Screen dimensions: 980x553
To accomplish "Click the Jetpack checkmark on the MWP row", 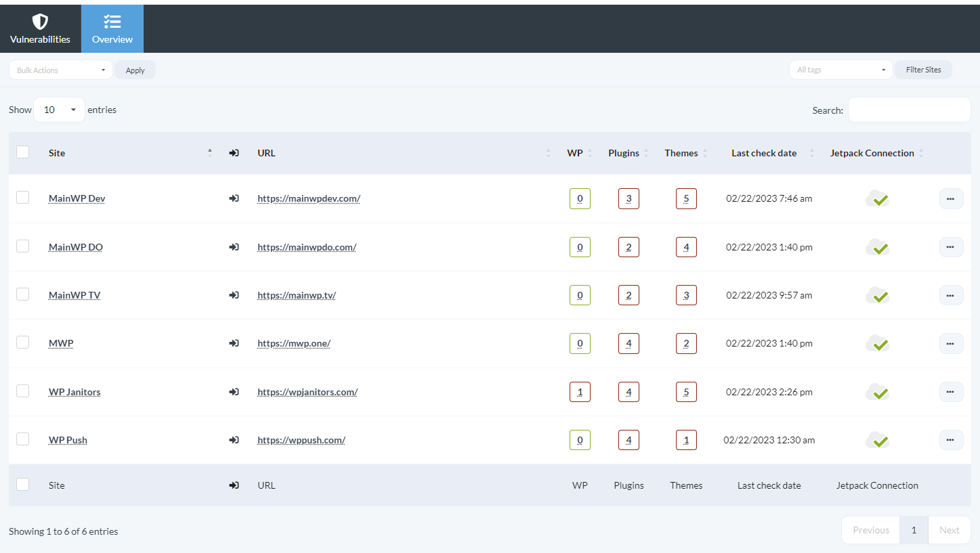I will click(877, 343).
